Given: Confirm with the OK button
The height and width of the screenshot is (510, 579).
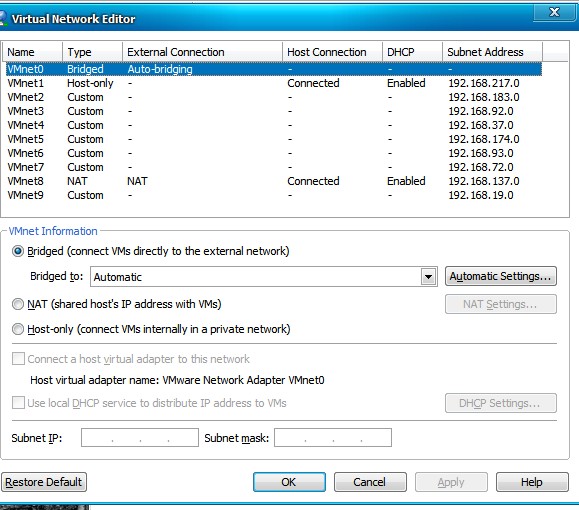Looking at the screenshot, I should [x=289, y=482].
